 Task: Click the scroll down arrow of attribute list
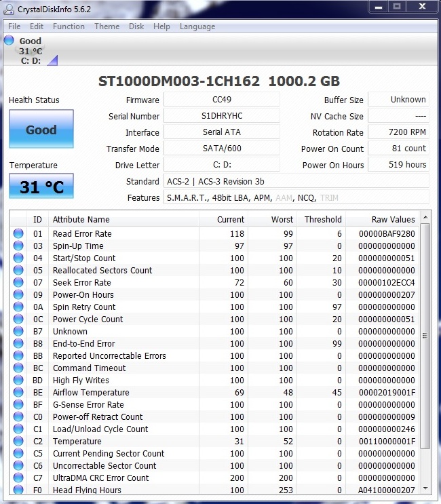click(x=425, y=489)
